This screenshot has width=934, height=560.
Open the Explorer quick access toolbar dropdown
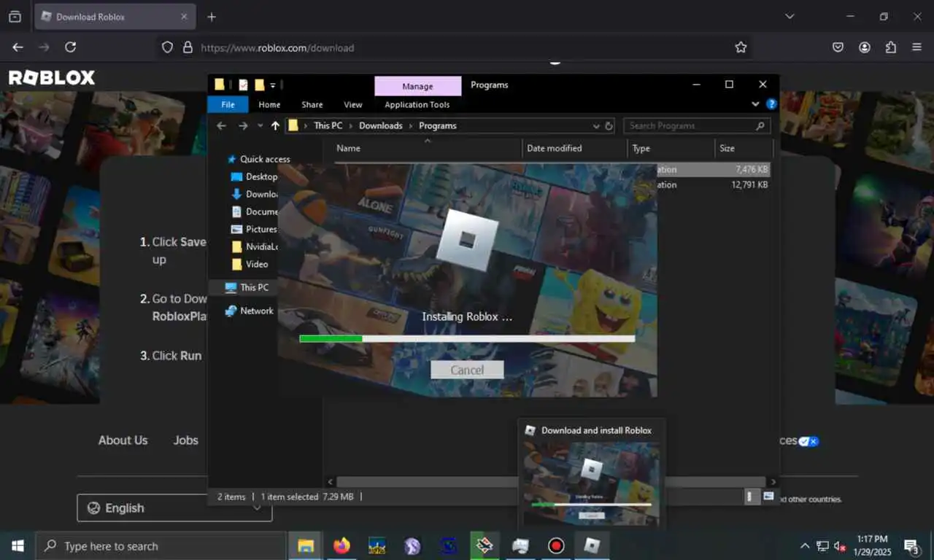click(x=273, y=85)
